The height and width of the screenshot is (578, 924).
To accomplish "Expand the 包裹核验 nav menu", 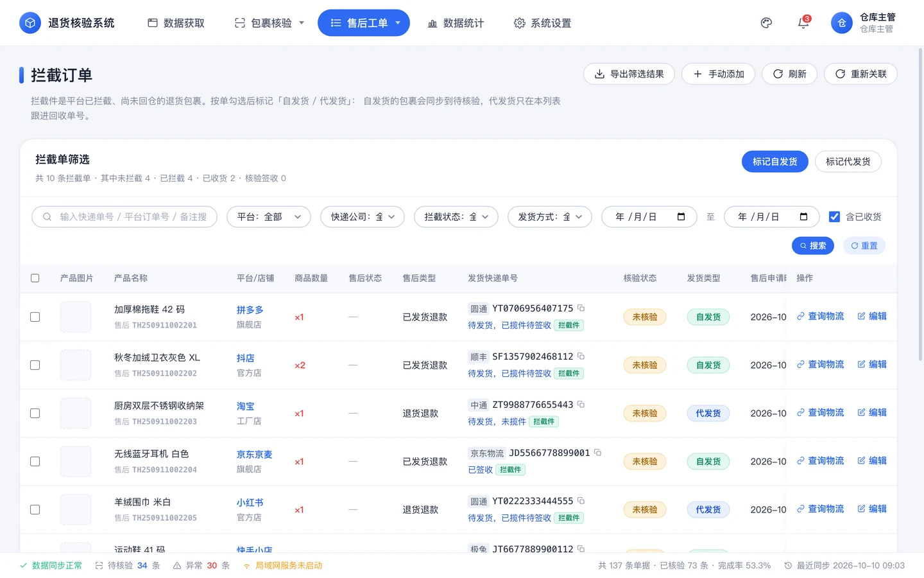I will point(269,23).
